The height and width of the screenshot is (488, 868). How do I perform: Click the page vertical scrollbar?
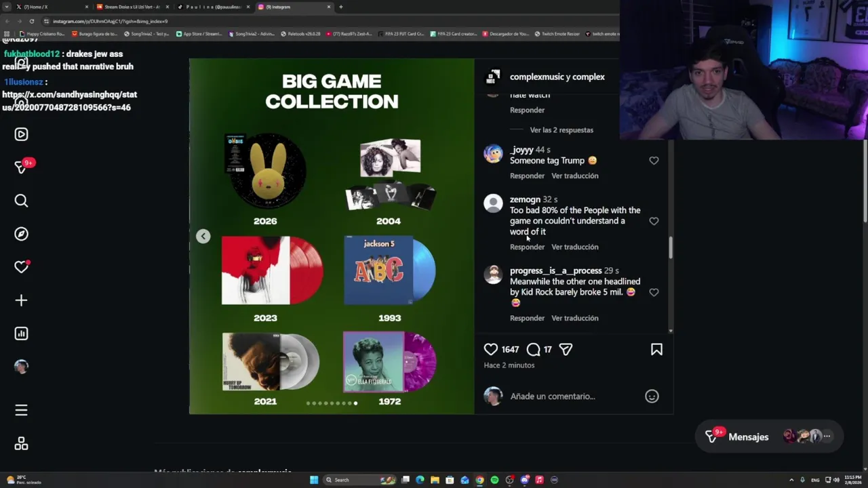click(865, 180)
